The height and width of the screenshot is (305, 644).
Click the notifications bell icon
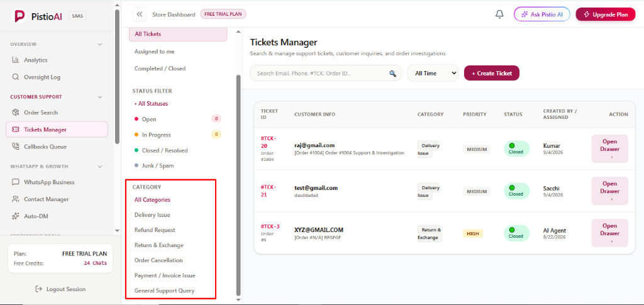point(499,14)
